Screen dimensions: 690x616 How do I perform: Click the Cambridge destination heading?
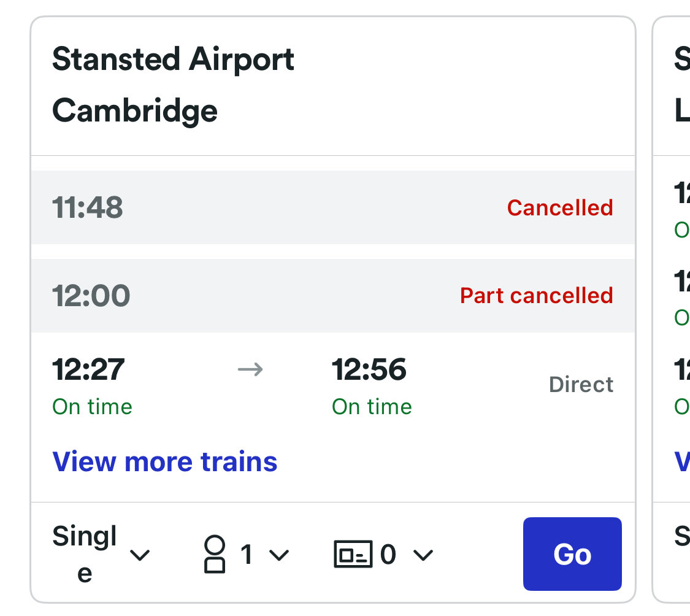pyautogui.click(x=135, y=111)
